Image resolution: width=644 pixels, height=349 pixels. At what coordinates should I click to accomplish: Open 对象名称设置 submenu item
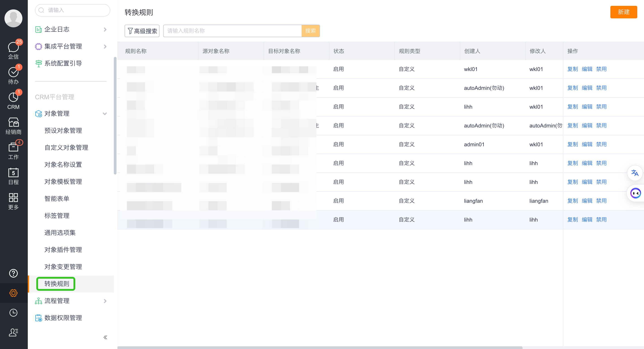coord(63,164)
